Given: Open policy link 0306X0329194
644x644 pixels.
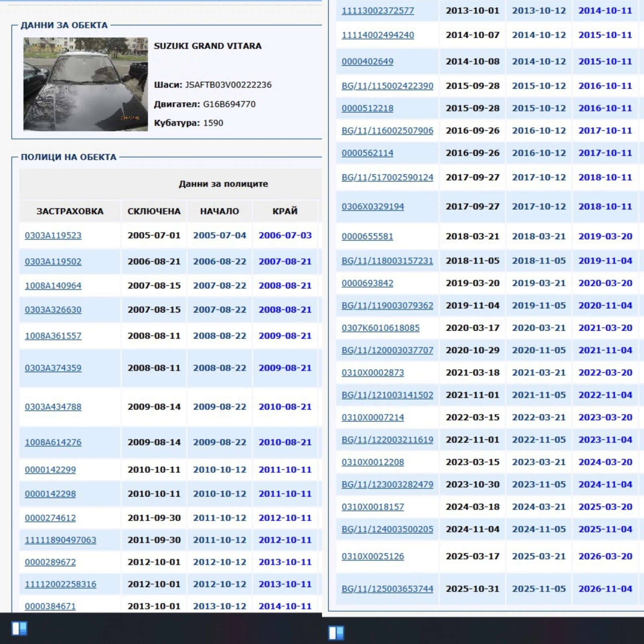Looking at the screenshot, I should (x=373, y=207).
